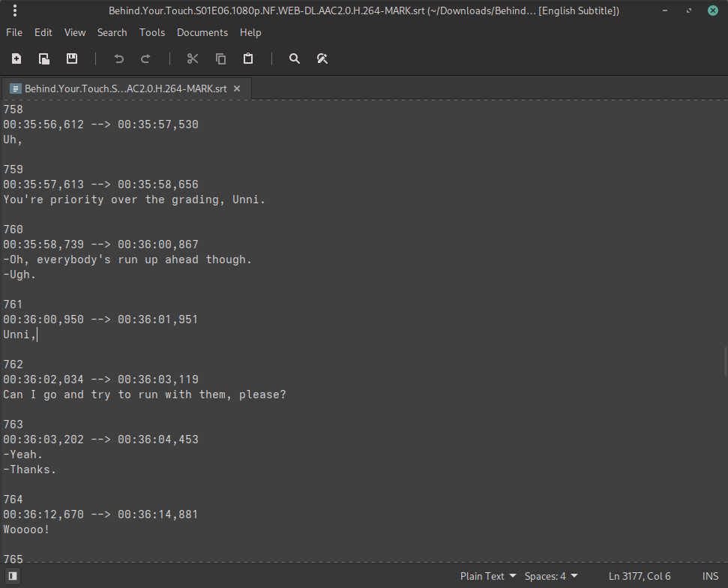Open the Edit menu
728x588 pixels.
coord(43,32)
